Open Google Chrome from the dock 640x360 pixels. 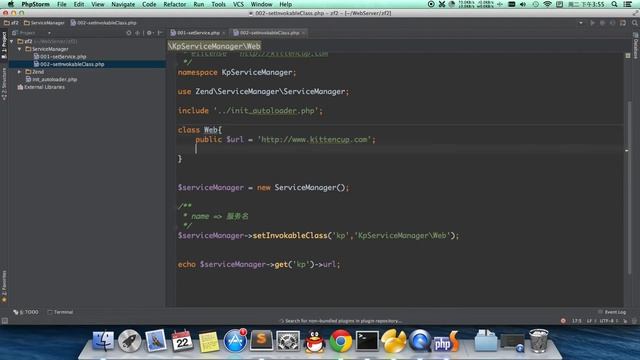coord(341,341)
